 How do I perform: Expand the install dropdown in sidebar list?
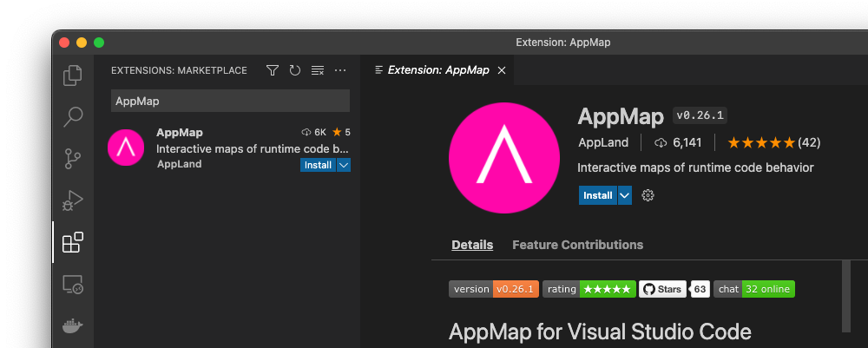343,165
